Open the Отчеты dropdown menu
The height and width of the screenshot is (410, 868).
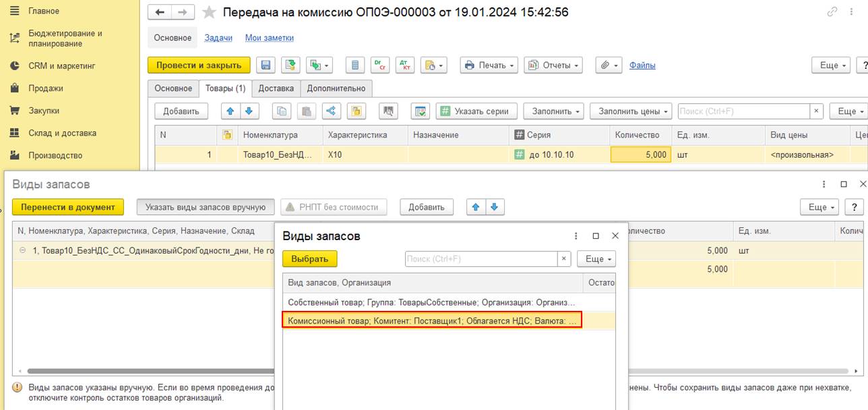[553, 65]
